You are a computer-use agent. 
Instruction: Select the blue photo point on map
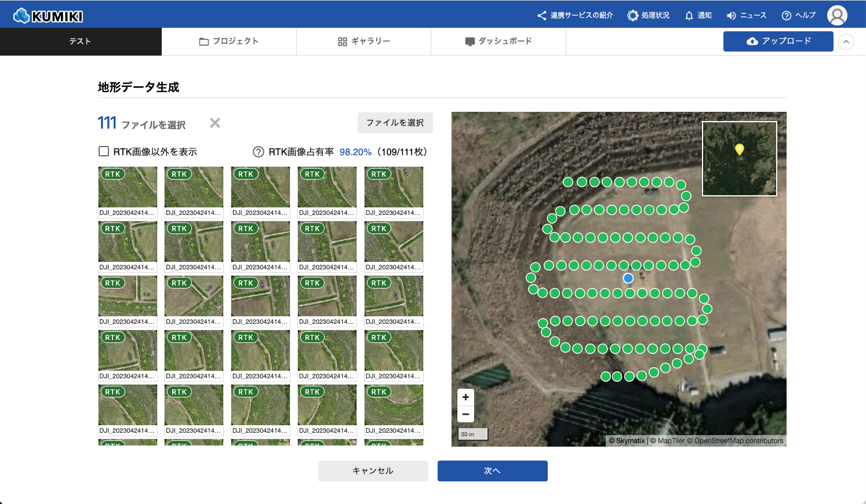(x=628, y=279)
